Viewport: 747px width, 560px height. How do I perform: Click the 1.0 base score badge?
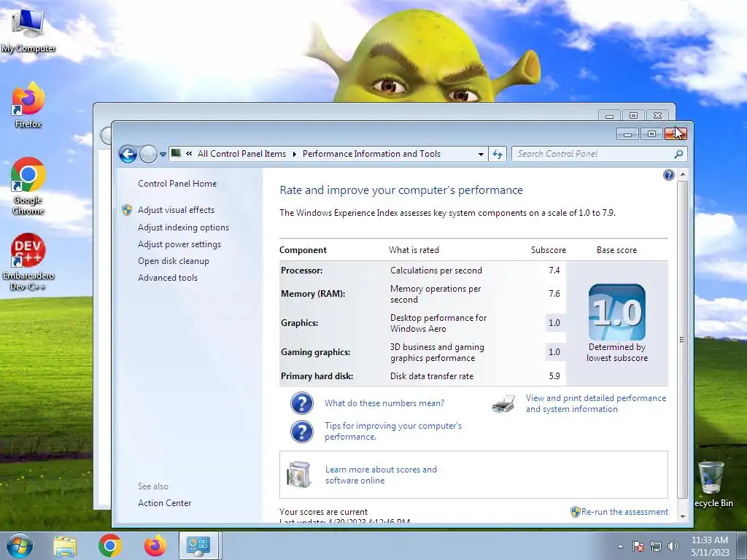[617, 312]
